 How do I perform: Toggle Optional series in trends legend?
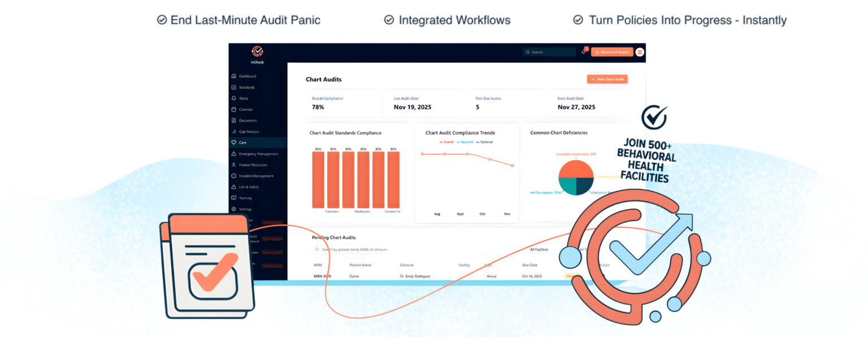pyautogui.click(x=485, y=142)
